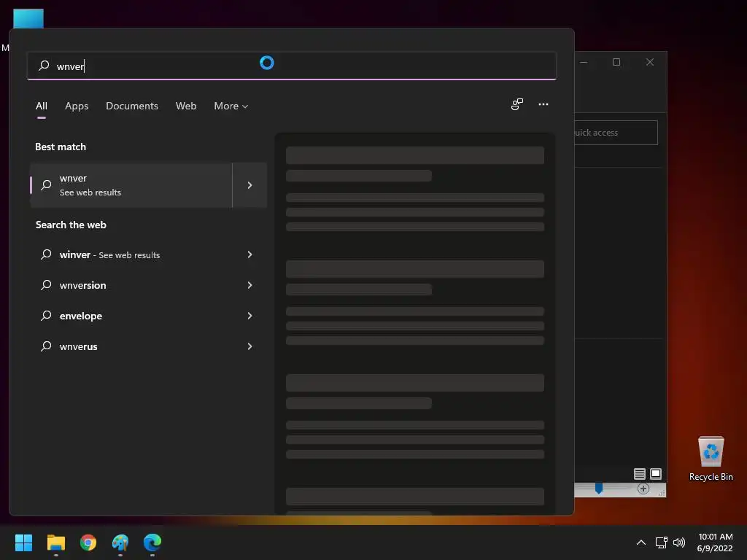
Task: Switch to the Apps tab
Action: click(77, 106)
